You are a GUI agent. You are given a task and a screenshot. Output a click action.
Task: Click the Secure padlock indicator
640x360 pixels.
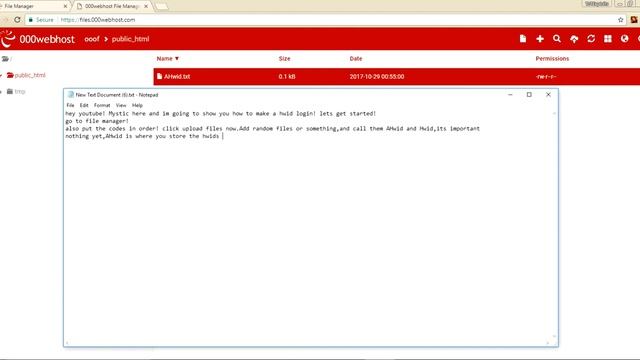point(41,20)
